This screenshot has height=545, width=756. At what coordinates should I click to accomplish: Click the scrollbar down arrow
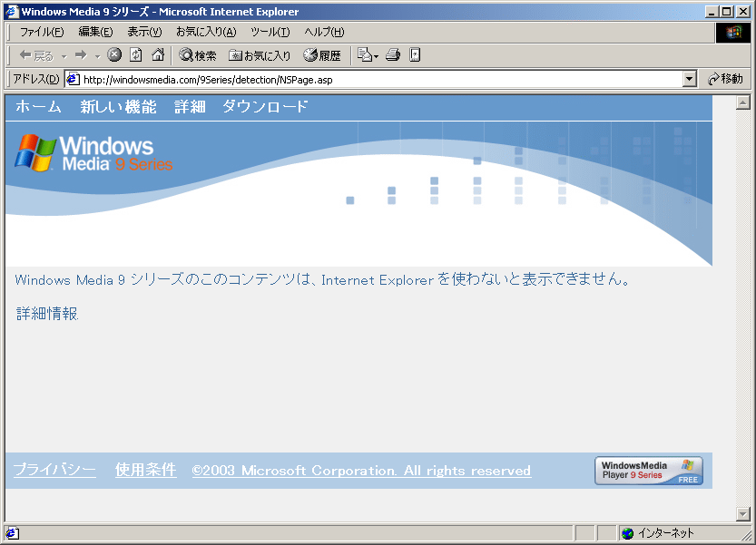click(743, 514)
